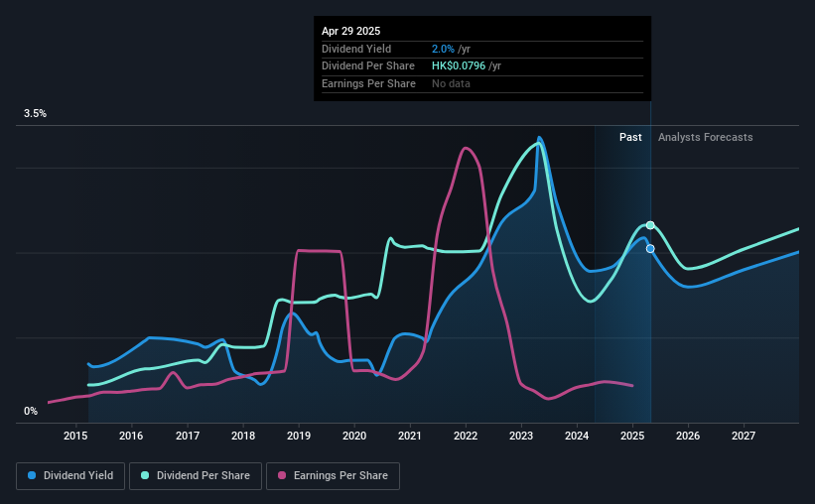The width and height of the screenshot is (815, 504).
Task: Click the 2019 axis label
Action: tap(299, 436)
